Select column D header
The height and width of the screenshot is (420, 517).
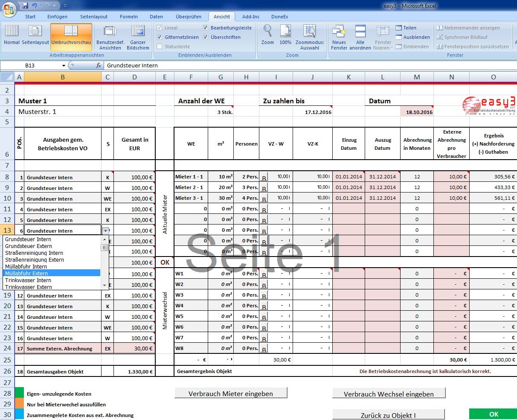[135, 77]
